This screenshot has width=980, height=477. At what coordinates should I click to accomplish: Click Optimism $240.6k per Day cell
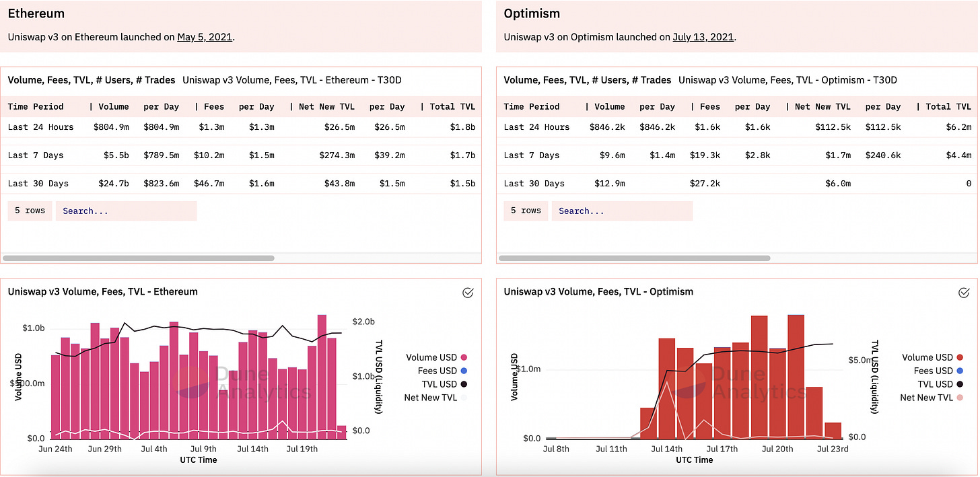pyautogui.click(x=882, y=155)
